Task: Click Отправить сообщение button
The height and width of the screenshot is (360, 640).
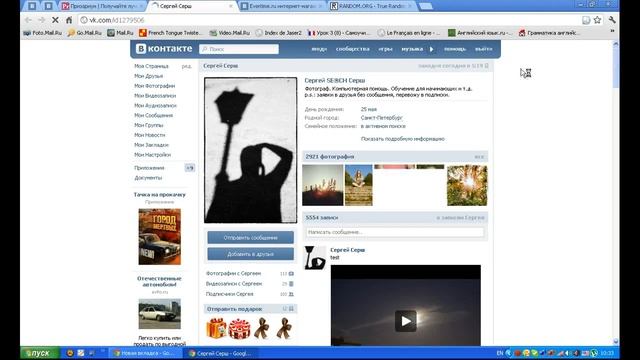Action: tap(251, 238)
